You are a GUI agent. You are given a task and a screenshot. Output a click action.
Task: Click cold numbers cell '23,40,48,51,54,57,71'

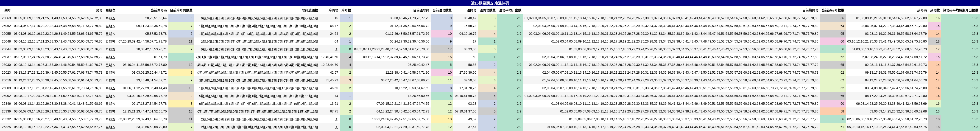click(151, 80)
